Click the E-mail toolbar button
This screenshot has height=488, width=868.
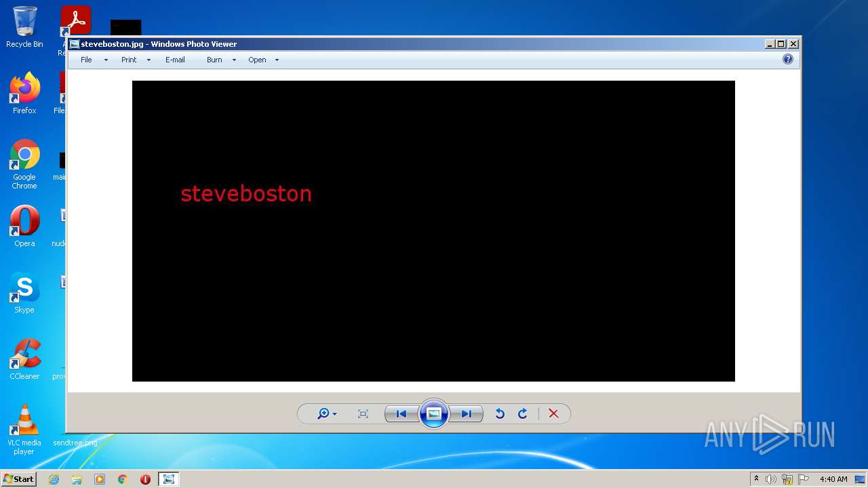point(175,60)
